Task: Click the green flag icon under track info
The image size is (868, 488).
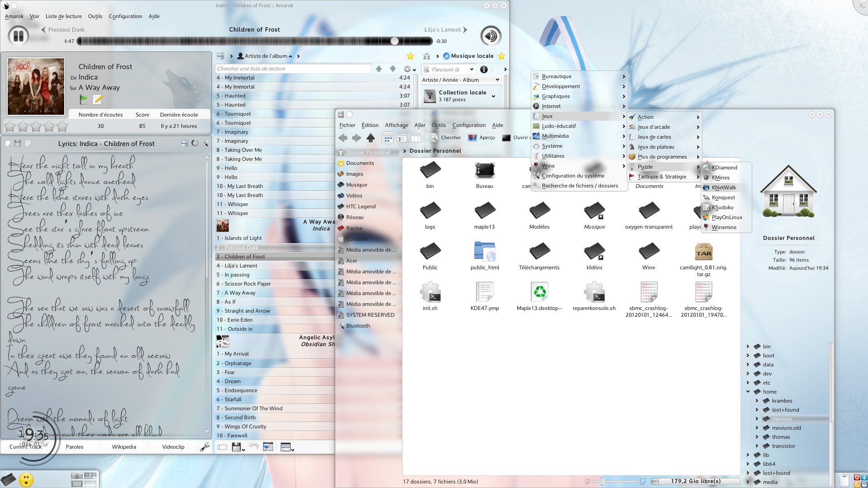Action: tap(84, 99)
